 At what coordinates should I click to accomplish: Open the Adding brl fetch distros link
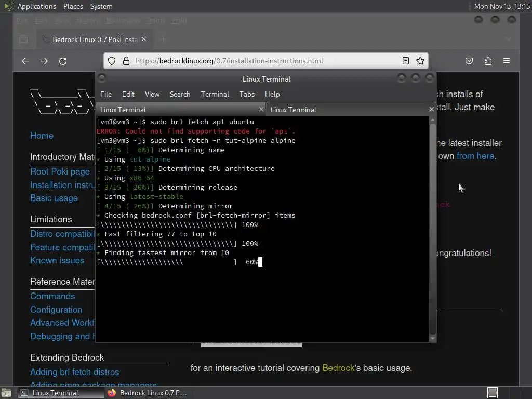(x=75, y=372)
